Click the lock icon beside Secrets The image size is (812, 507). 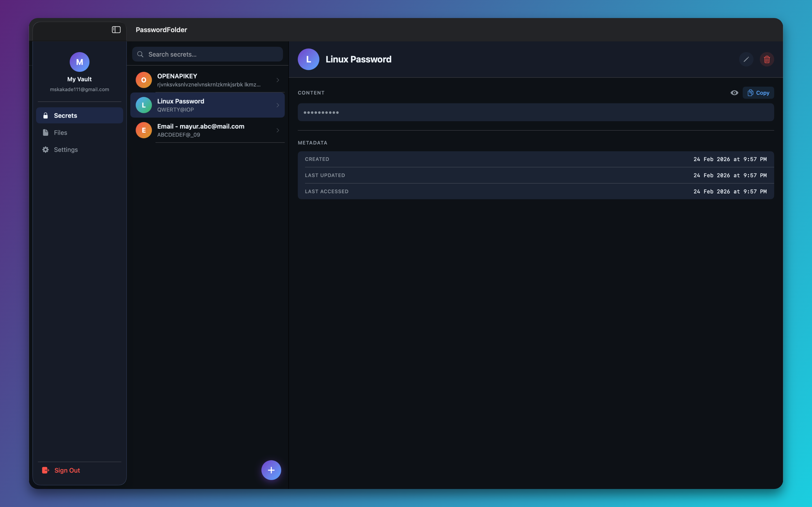coord(46,115)
